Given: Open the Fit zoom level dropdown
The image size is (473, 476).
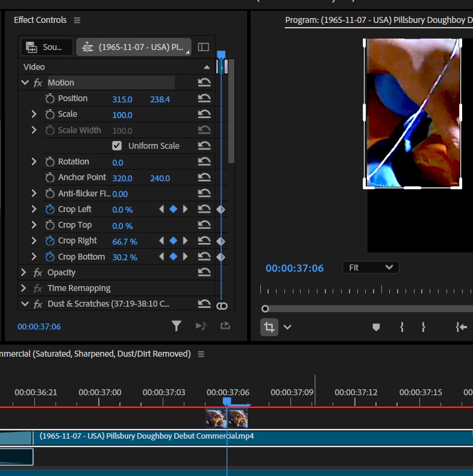Looking at the screenshot, I should 371,268.
